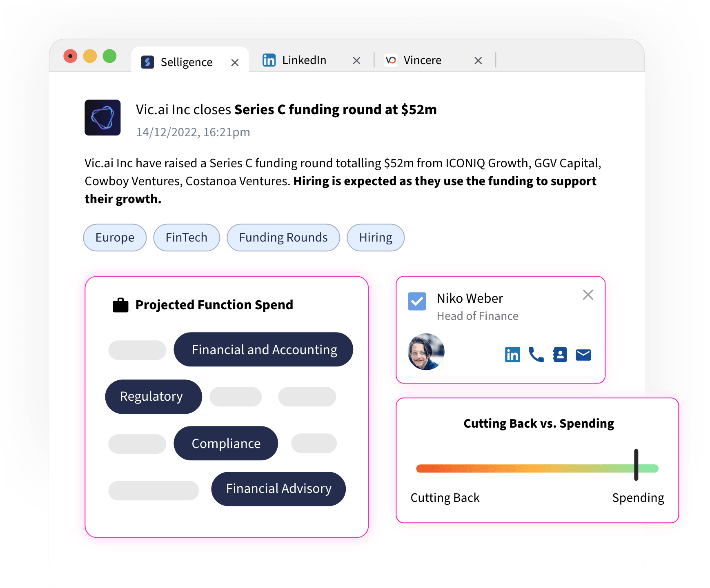The height and width of the screenshot is (588, 710).
Task: Click the Niko Weber name
Action: 470,298
